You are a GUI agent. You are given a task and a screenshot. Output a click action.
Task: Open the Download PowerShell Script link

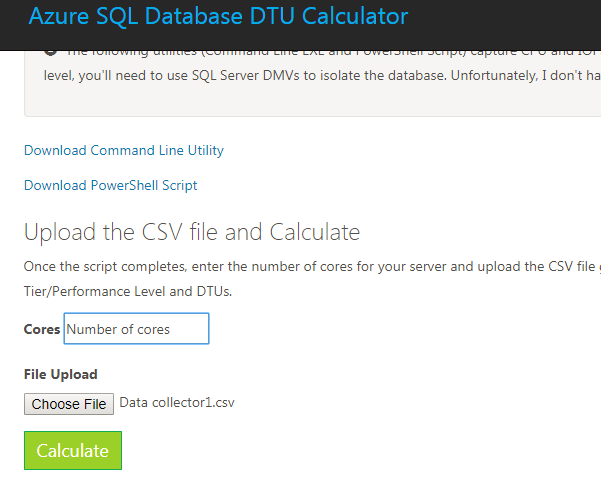coord(110,185)
